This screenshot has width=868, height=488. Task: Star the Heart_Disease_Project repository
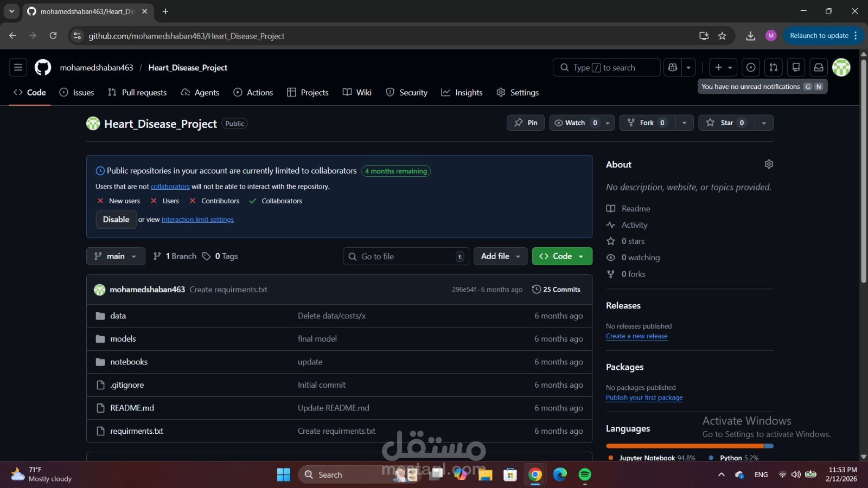click(726, 123)
